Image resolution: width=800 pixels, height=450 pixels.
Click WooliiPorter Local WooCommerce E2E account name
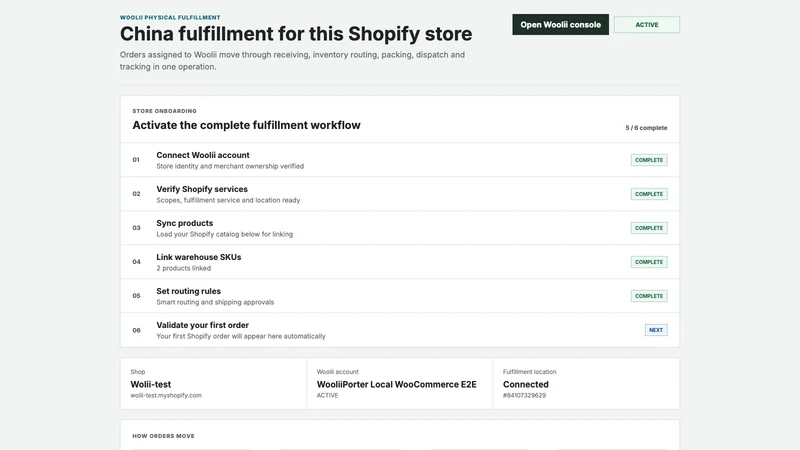[396, 384]
